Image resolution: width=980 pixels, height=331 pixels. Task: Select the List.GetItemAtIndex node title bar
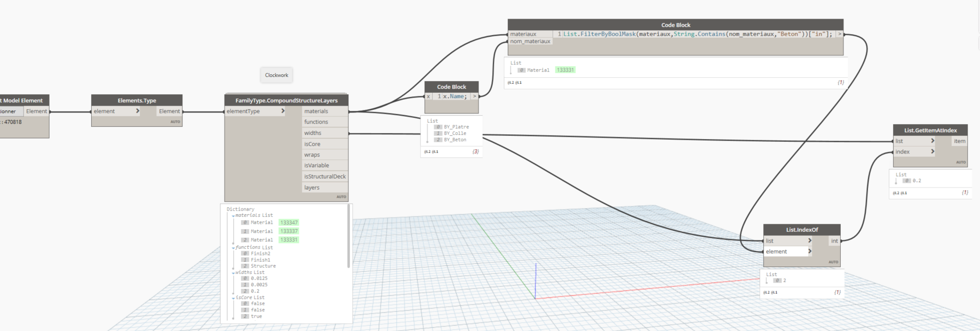click(930, 130)
